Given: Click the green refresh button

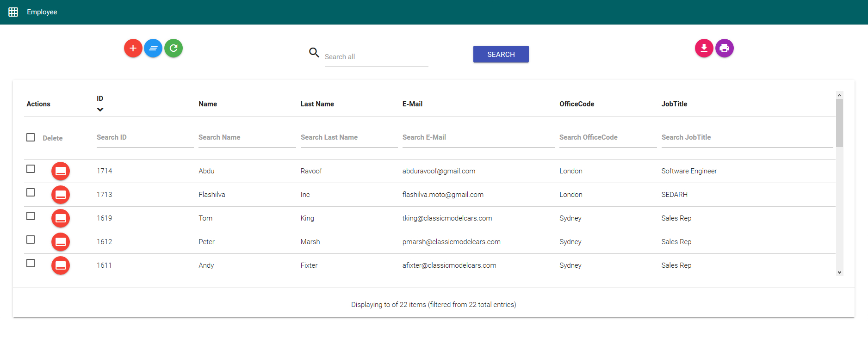Looking at the screenshot, I should tap(174, 48).
